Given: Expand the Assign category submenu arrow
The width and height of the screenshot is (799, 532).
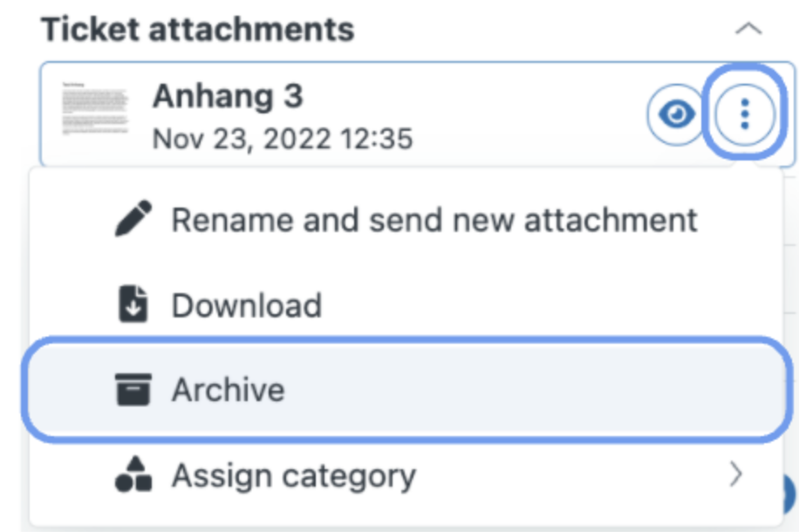Looking at the screenshot, I should [735, 474].
